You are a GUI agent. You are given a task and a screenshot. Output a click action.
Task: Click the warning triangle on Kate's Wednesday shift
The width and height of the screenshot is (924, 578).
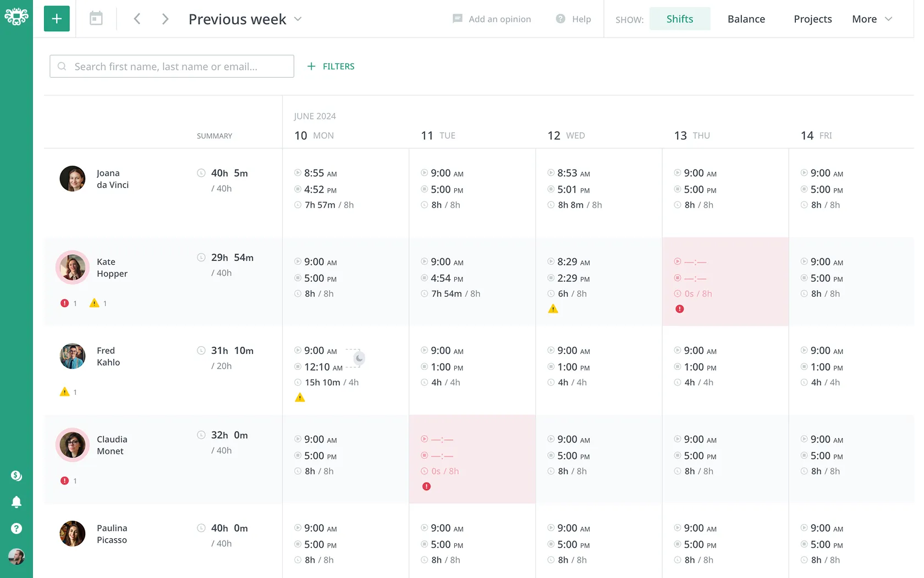point(553,309)
